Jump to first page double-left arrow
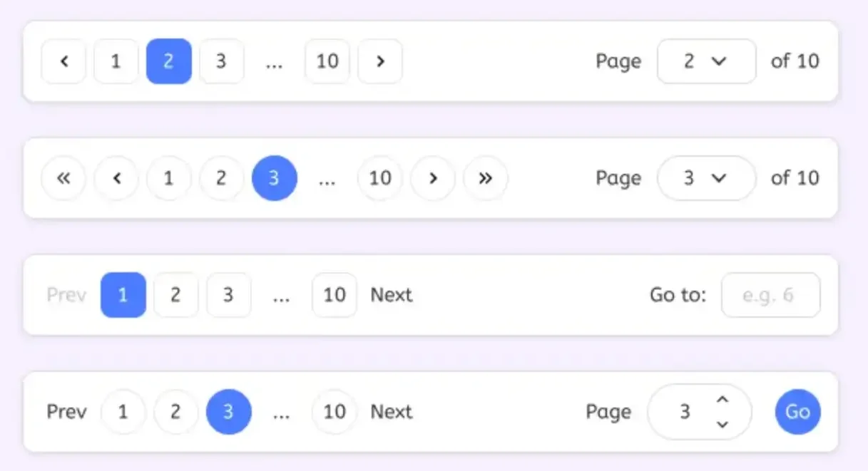Viewport: 868px width, 471px height. (63, 178)
